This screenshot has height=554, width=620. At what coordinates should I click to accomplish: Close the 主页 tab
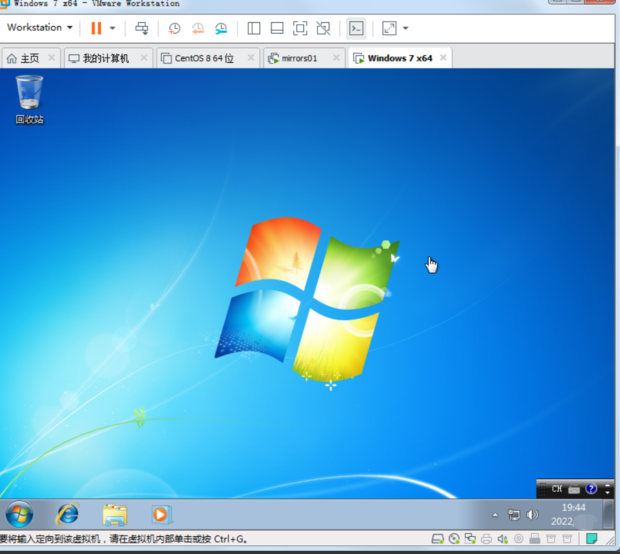point(51,58)
